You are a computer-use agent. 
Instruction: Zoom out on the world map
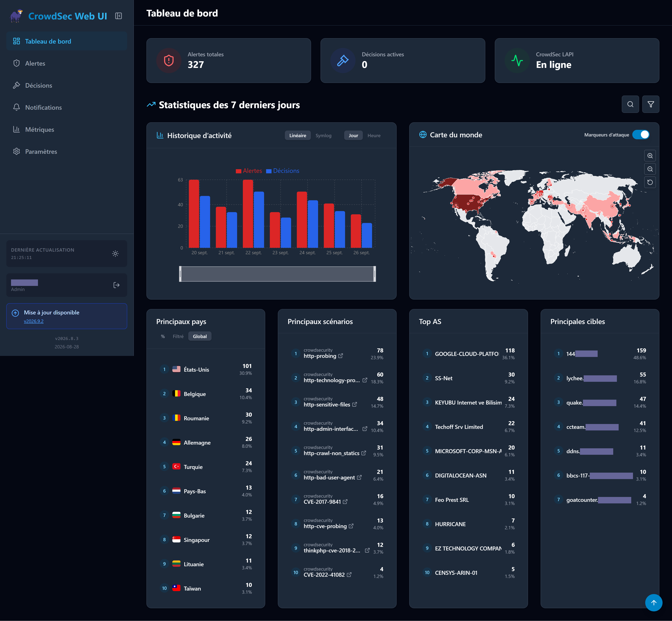[x=650, y=169]
